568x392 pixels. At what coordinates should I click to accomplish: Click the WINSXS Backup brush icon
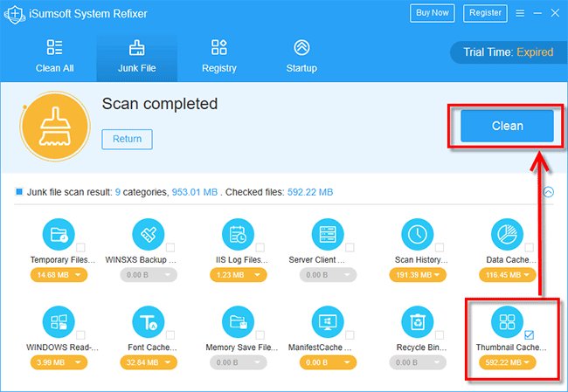pyautogui.click(x=149, y=235)
